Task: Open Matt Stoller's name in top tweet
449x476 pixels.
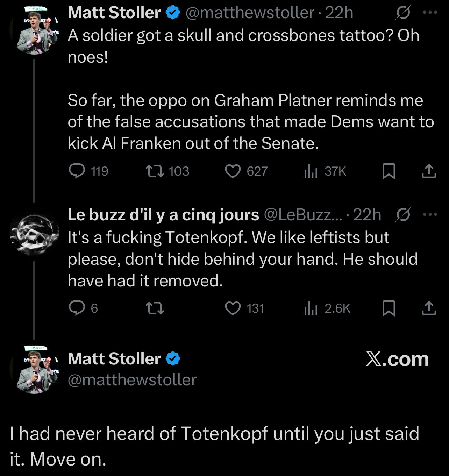Action: [114, 13]
